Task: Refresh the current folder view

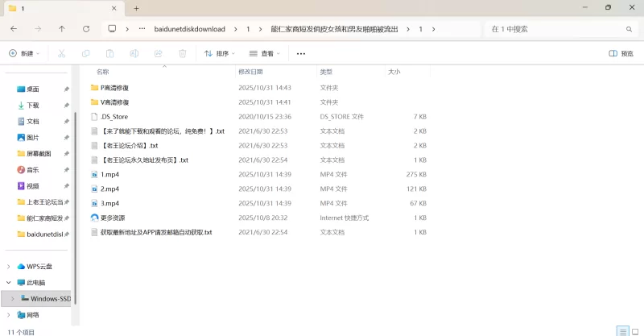Action: click(x=86, y=29)
